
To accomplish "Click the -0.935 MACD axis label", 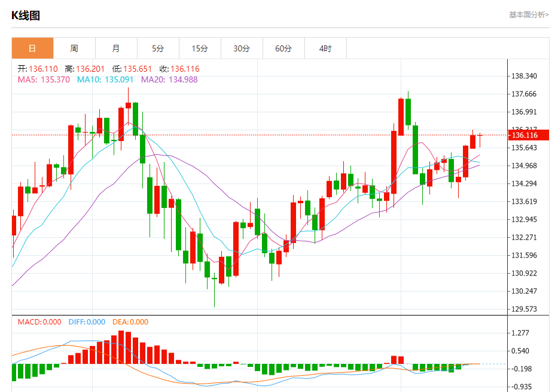I will click(522, 387).
